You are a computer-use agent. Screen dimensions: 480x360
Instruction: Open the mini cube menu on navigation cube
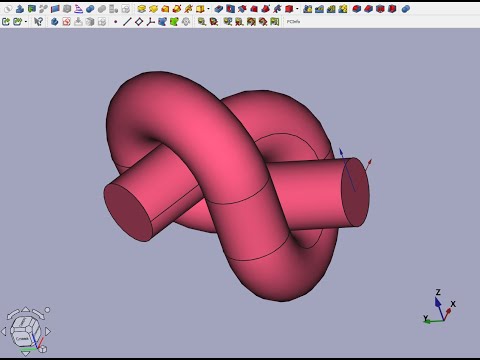[x=43, y=349]
